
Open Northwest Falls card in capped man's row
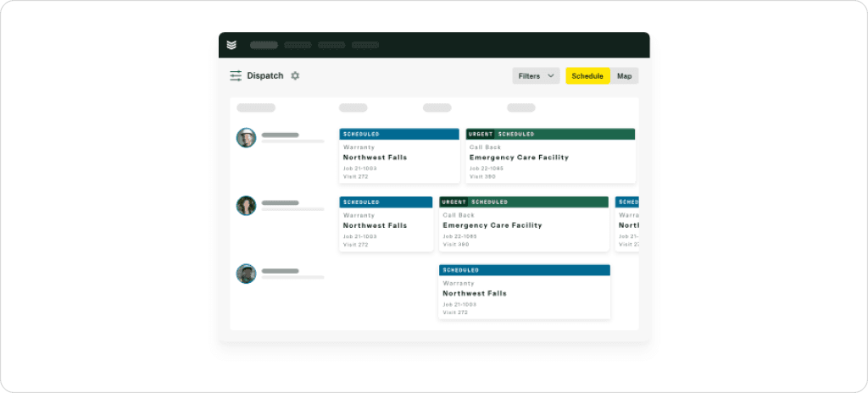click(x=524, y=291)
